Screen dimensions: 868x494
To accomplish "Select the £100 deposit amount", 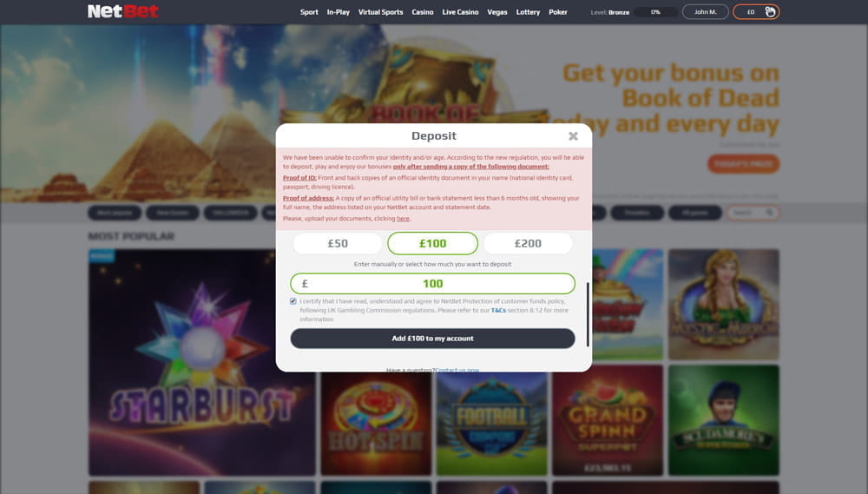I will pos(432,243).
